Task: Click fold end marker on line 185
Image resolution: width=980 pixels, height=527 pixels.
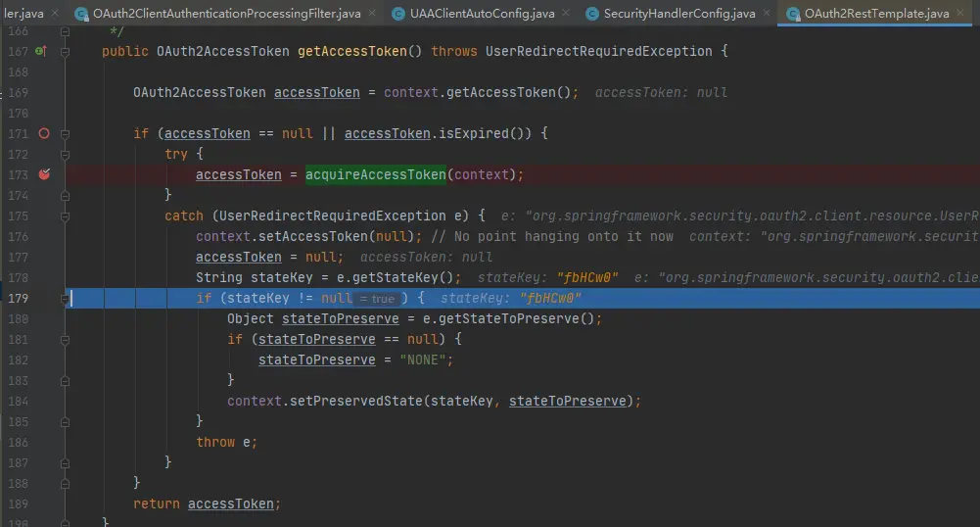Action: click(65, 422)
